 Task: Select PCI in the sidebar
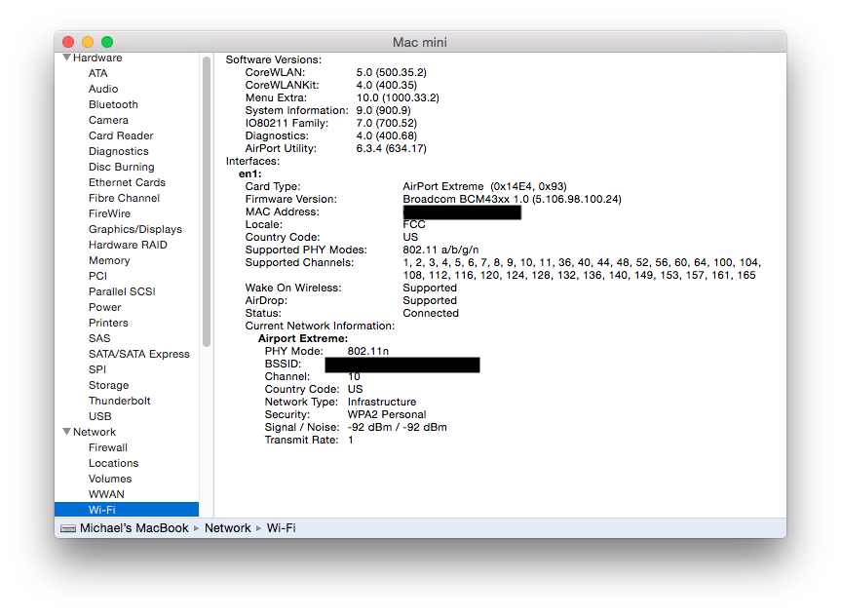click(97, 276)
